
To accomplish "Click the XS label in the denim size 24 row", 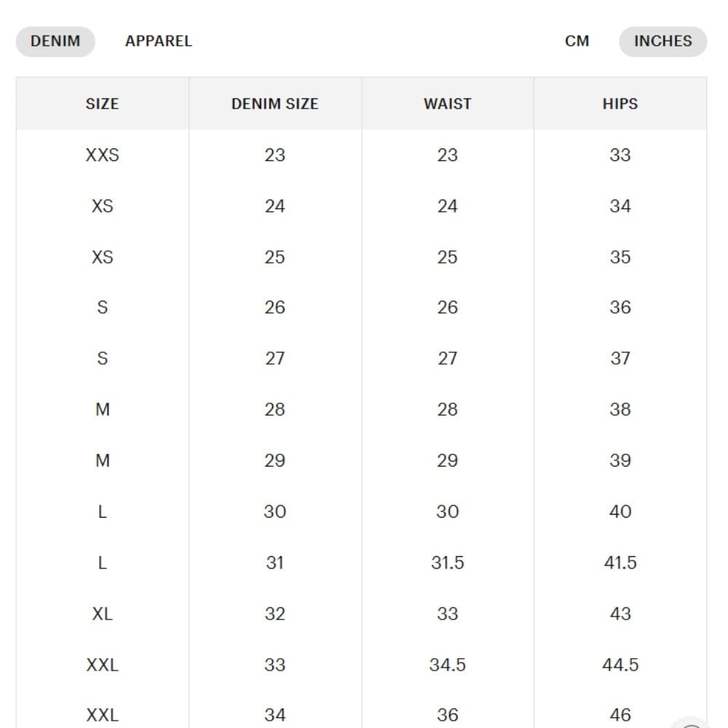I will pyautogui.click(x=102, y=206).
